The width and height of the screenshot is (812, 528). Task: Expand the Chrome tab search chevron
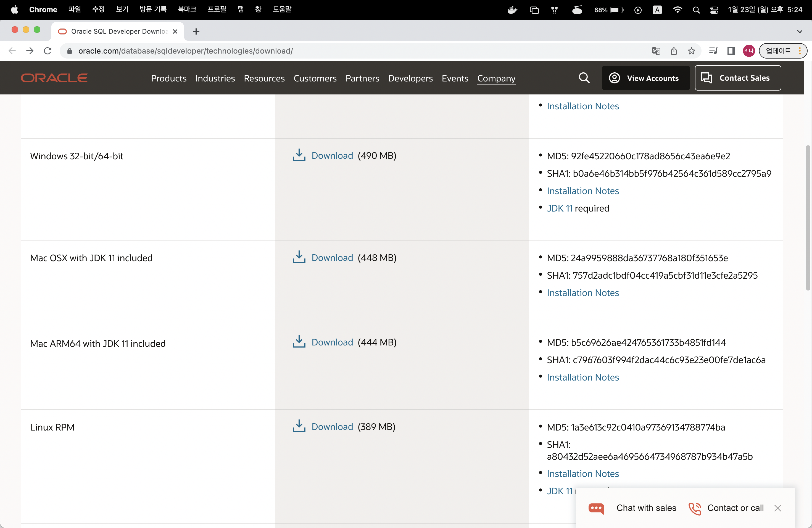click(x=800, y=31)
